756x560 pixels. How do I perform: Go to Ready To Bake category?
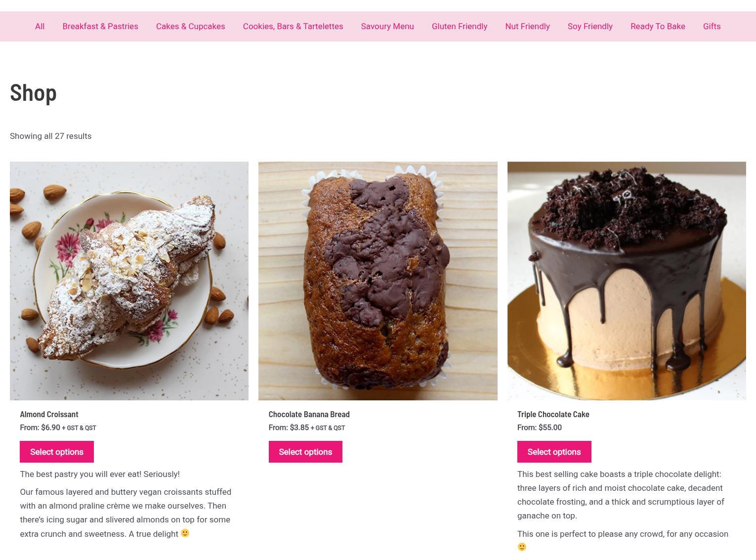[x=658, y=27]
